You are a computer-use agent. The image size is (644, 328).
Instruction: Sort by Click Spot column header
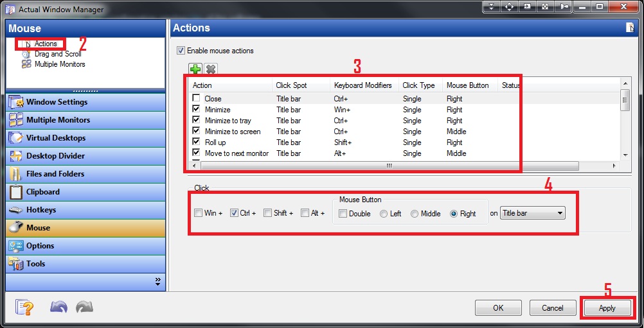click(301, 85)
